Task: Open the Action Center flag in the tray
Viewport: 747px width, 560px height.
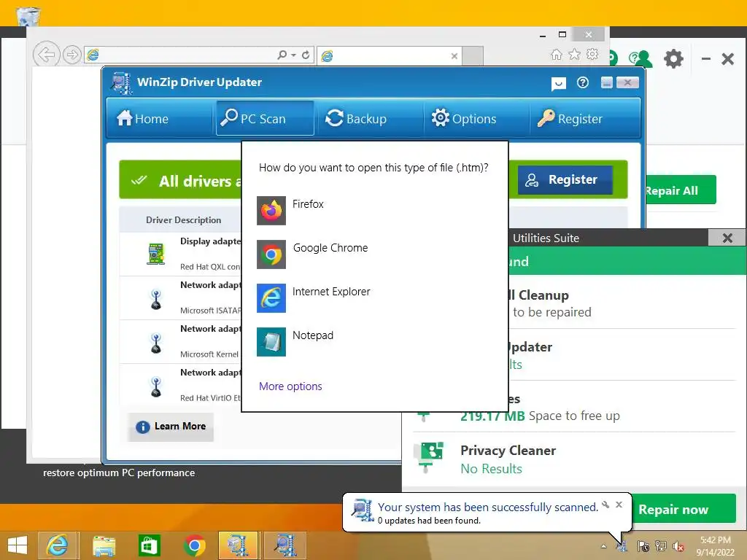Action: click(643, 546)
